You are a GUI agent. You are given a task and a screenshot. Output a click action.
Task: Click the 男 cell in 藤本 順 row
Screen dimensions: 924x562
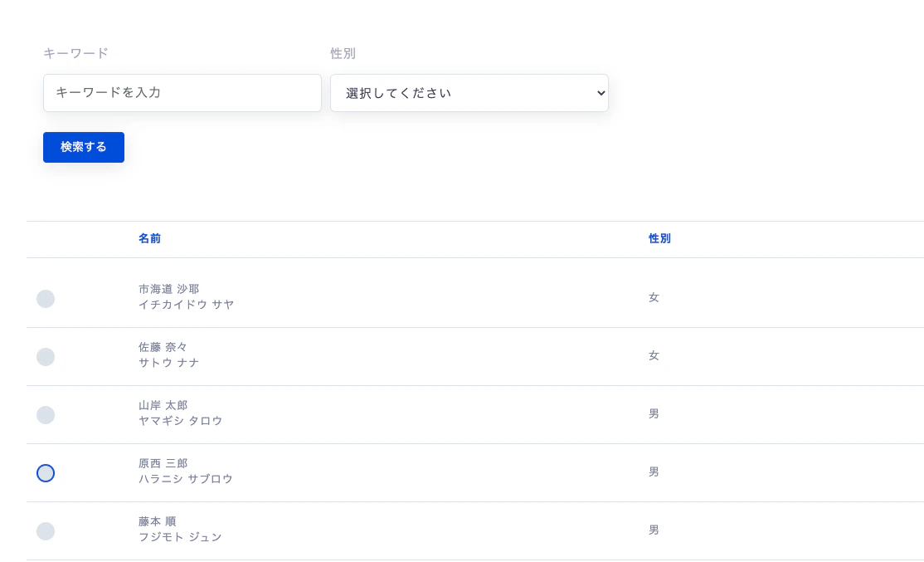pos(654,530)
